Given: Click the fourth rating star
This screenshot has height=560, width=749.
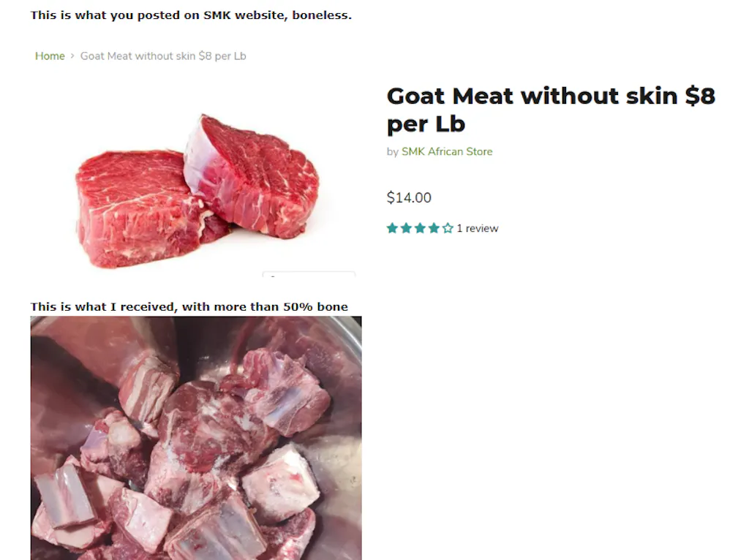Looking at the screenshot, I should tap(434, 229).
